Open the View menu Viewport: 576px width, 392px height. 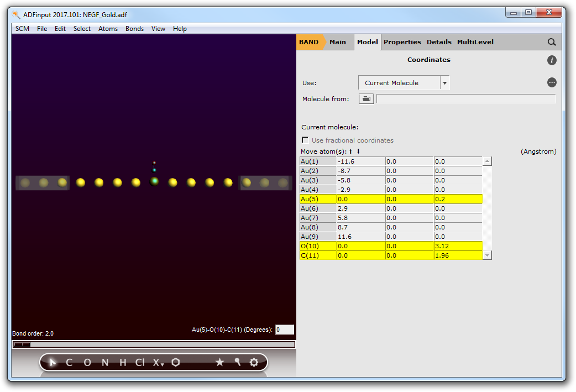[158, 29]
